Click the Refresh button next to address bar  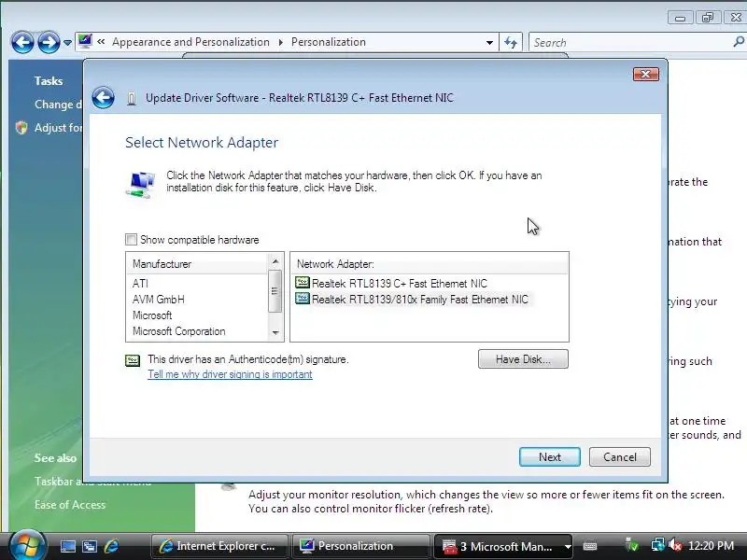tap(511, 42)
